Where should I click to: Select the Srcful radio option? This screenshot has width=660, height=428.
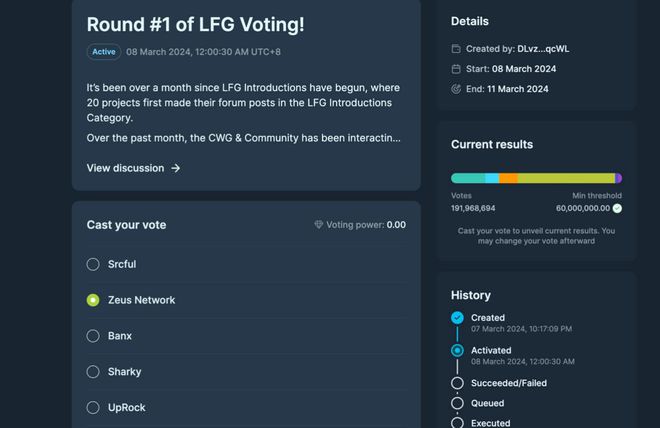[93, 264]
